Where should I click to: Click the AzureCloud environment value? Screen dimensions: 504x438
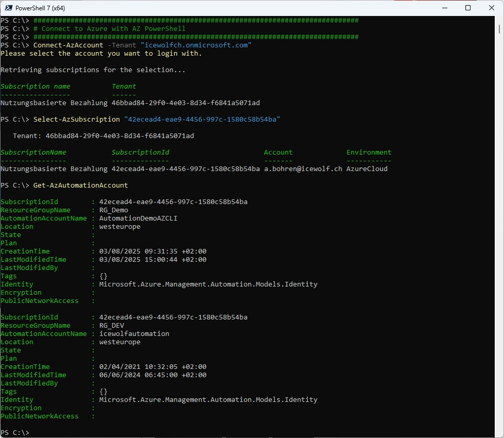tap(367, 169)
